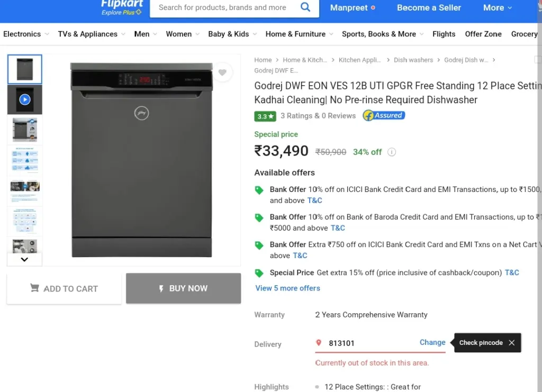Expand Home & Furniture menu
542x392 pixels.
click(300, 34)
